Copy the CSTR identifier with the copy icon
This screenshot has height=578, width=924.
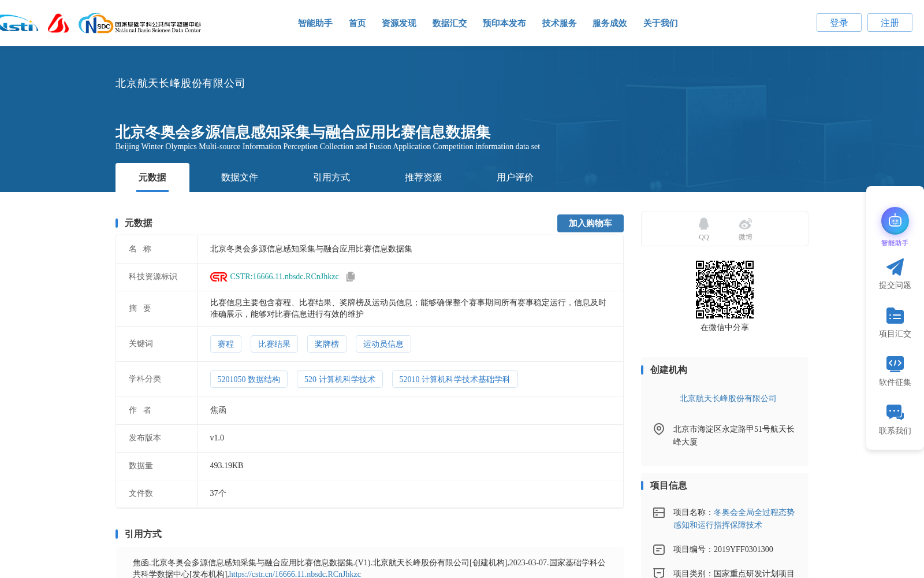click(x=351, y=277)
